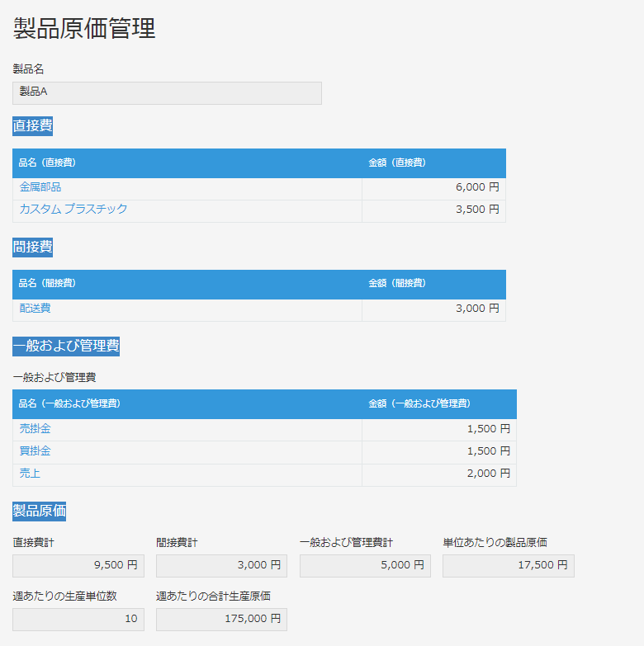Open the 配送費 link in indirect costs
The height and width of the screenshot is (646, 644).
35,309
